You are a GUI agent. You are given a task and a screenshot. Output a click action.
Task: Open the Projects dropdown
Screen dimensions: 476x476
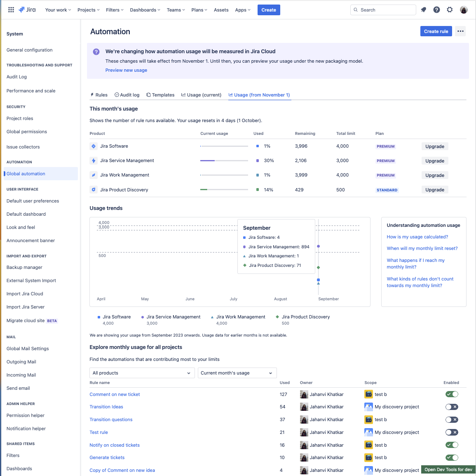click(x=88, y=10)
